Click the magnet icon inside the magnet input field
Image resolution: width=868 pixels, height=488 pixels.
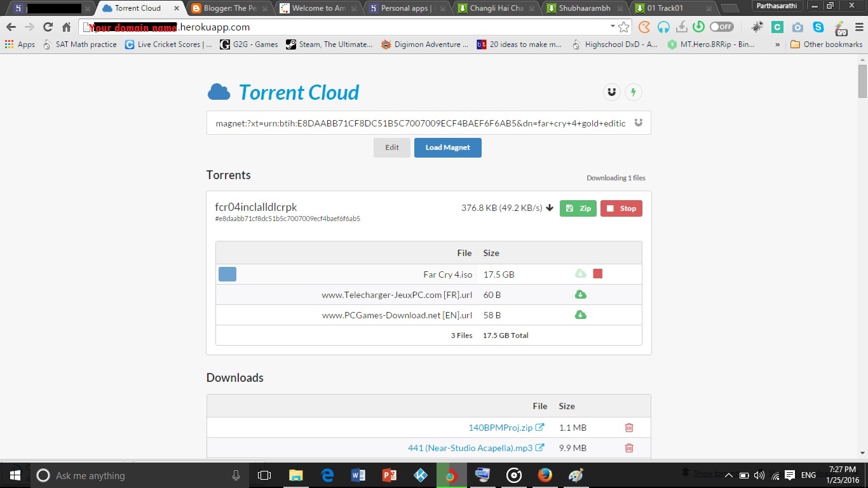638,123
